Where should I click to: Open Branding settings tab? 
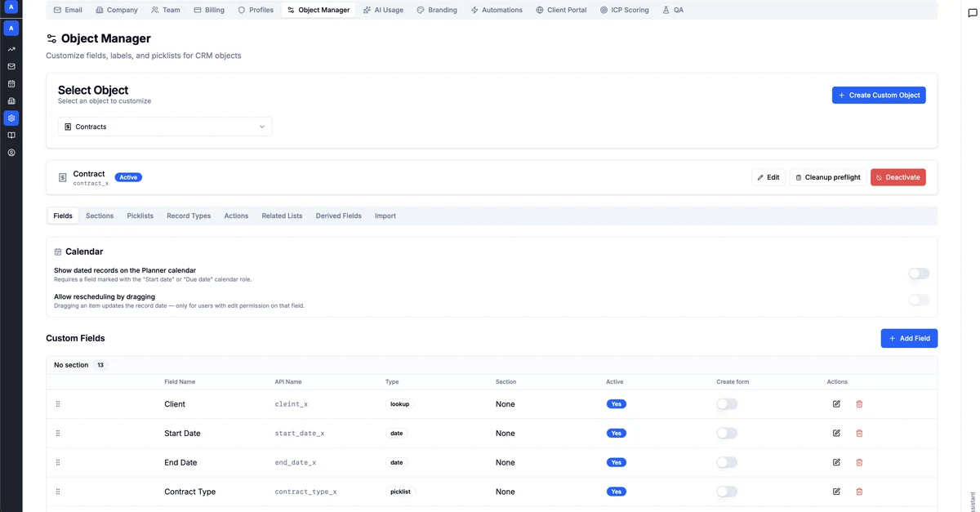[437, 10]
